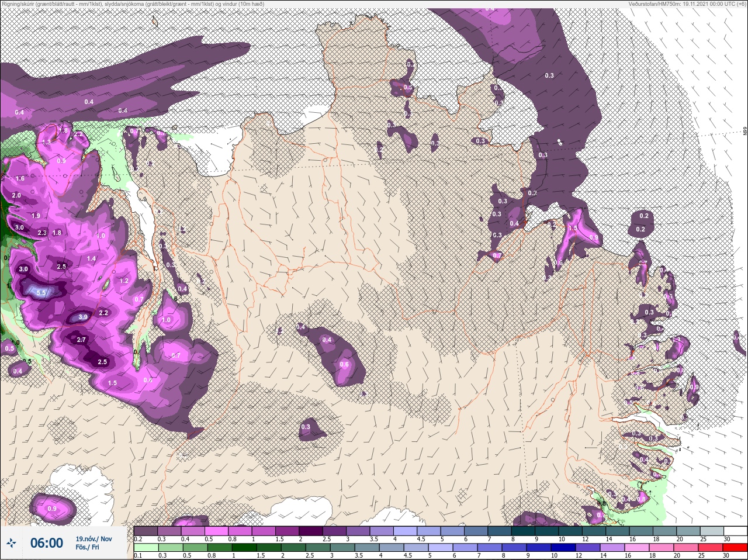Click the 06:00 forecast time label
The height and width of the screenshot is (560, 748).
click(47, 543)
